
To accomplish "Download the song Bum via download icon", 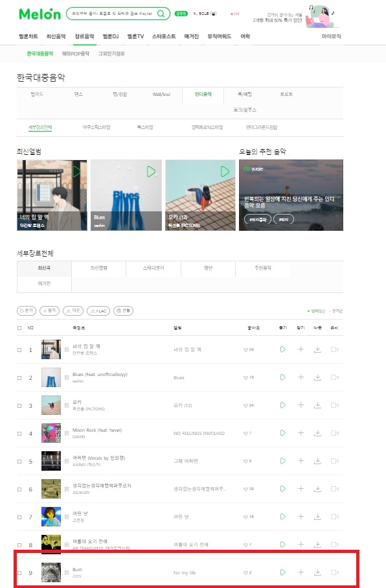I will pyautogui.click(x=317, y=572).
